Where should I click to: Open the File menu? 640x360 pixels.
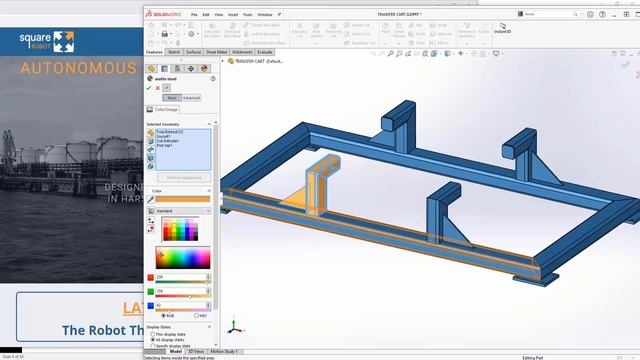(x=194, y=15)
